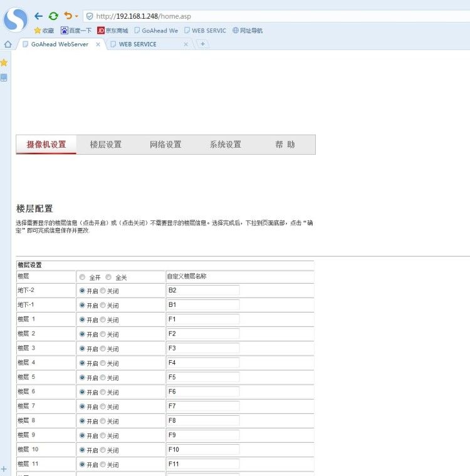Image resolution: width=470 pixels, height=476 pixels.
Task: Select 关闭 for 楼层 10
Action: [103, 450]
